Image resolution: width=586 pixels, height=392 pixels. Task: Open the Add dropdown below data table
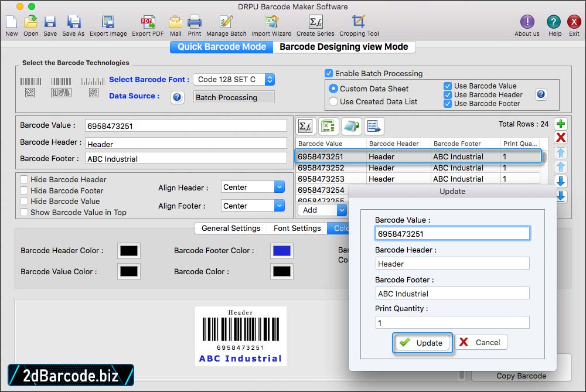pyautogui.click(x=322, y=210)
